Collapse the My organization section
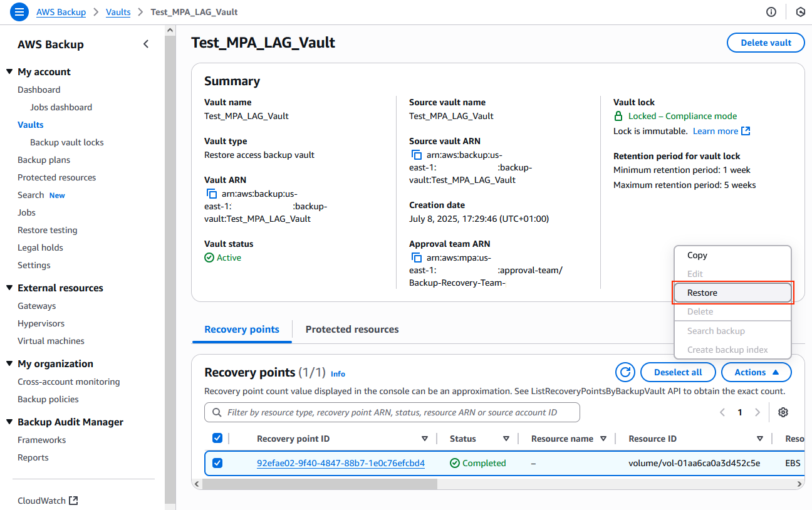812x510 pixels. click(9, 363)
